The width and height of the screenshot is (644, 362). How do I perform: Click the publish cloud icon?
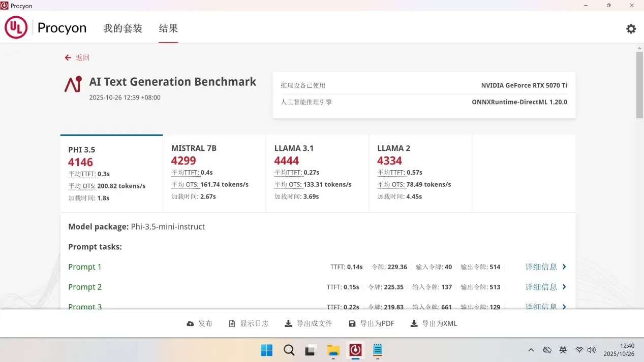(x=190, y=323)
